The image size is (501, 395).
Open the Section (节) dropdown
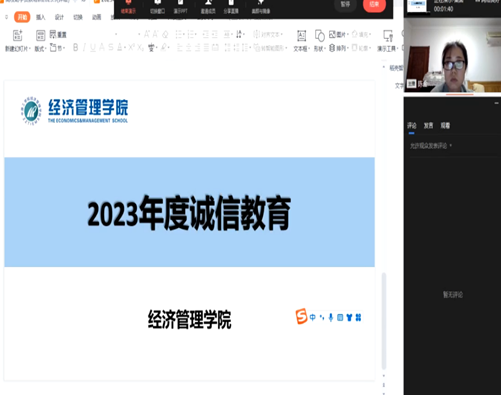(x=57, y=48)
